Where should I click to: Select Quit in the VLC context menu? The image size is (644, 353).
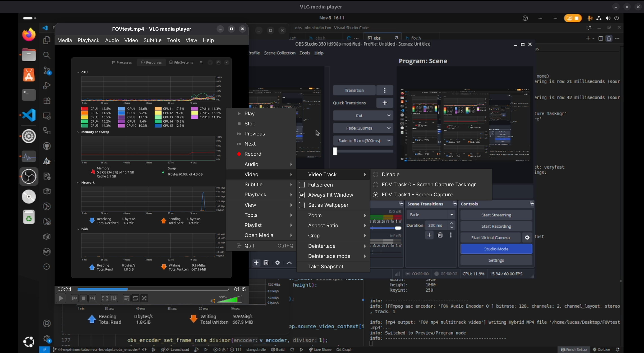(261, 246)
